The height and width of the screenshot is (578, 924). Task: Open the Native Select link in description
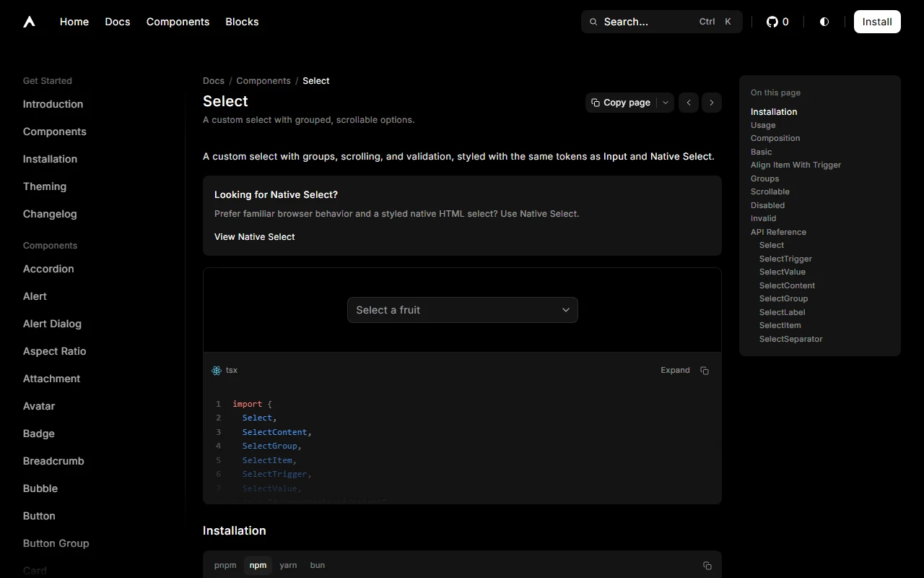tap(681, 156)
